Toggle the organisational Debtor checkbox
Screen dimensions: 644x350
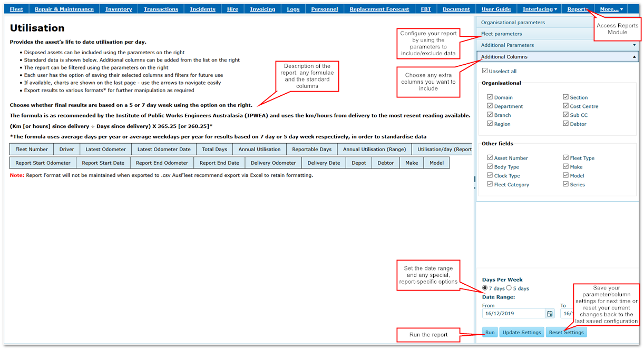(566, 124)
